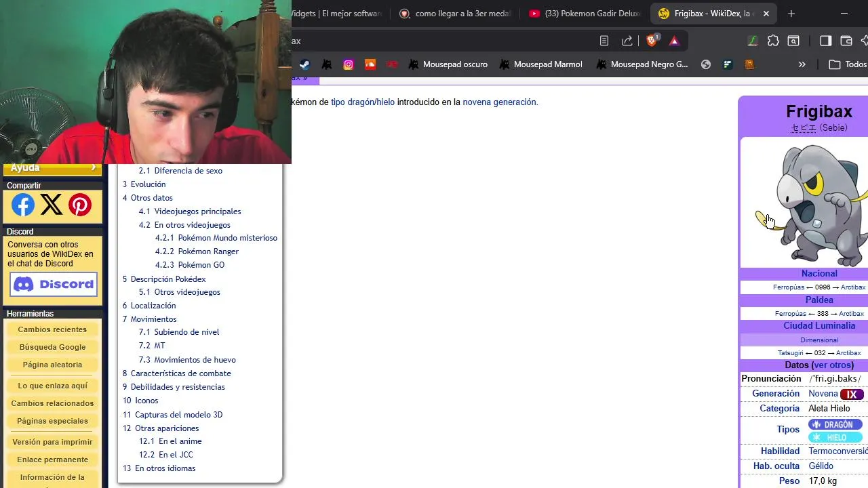Share the page on Facebook
The width and height of the screenshot is (868, 488).
pyautogui.click(x=23, y=205)
